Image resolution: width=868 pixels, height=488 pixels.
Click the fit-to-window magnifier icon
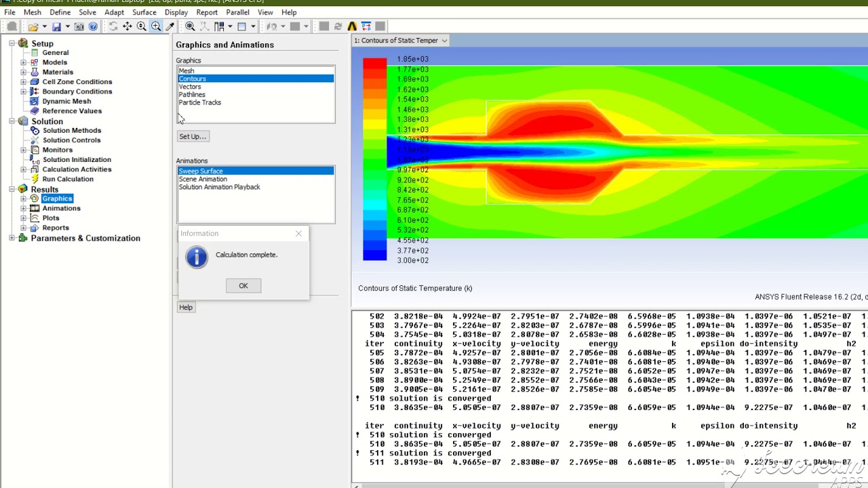click(190, 26)
